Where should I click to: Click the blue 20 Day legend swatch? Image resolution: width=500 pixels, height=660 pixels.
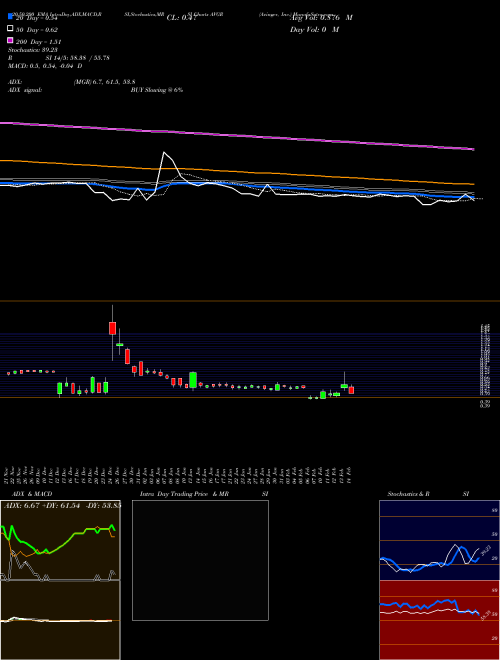pos(11,17)
